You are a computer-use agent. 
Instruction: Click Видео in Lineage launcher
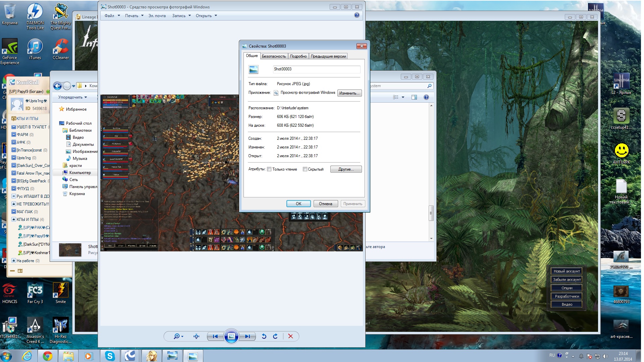567,304
